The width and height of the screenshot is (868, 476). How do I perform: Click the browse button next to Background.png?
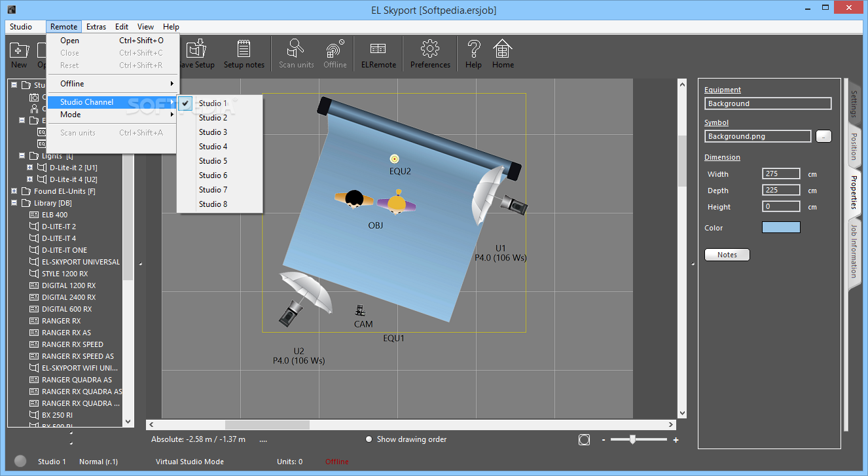point(823,136)
